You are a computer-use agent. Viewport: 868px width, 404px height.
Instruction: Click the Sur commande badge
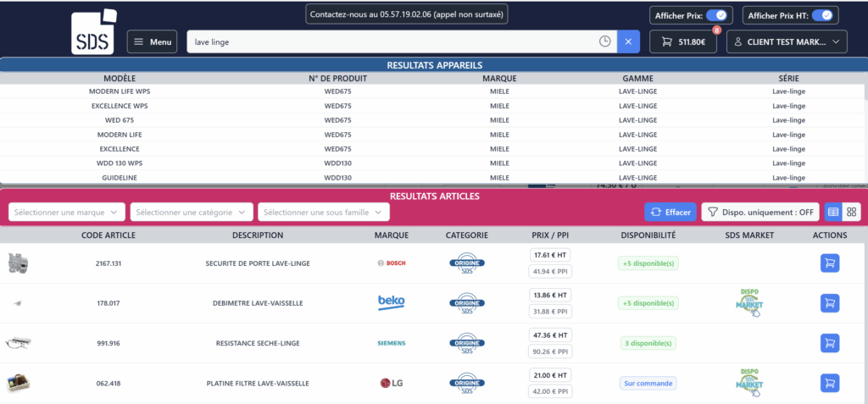tap(648, 383)
